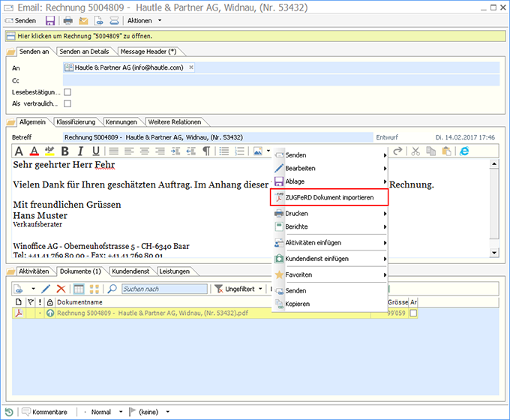Viewport: 510px width, 420px height.
Task: Choose ZUGFeRD Dokument importieren
Action: (x=329, y=197)
